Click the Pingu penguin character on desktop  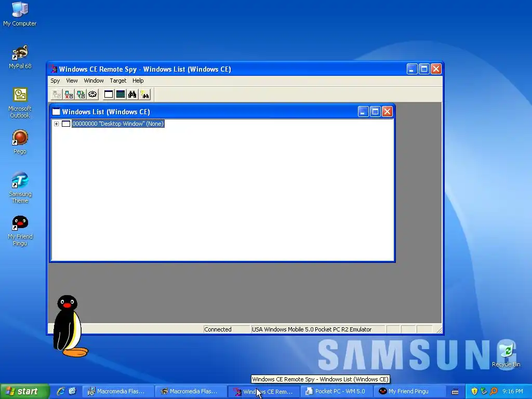pyautogui.click(x=70, y=326)
